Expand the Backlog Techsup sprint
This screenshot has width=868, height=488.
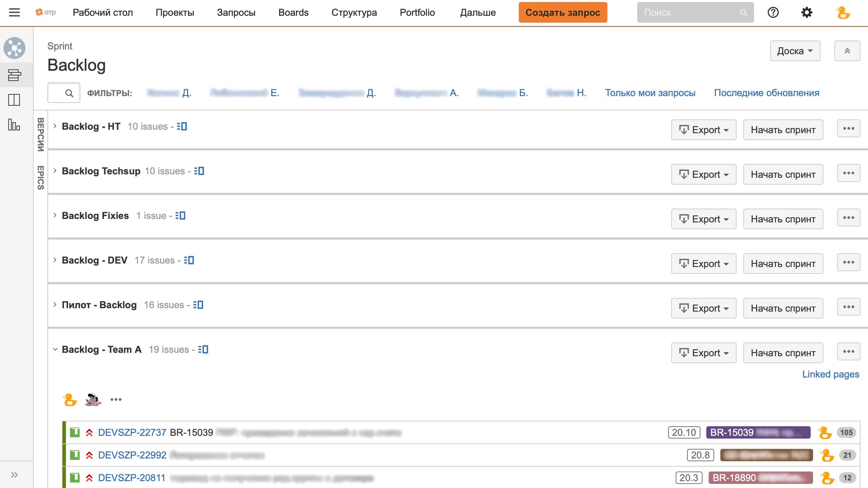[x=55, y=171]
